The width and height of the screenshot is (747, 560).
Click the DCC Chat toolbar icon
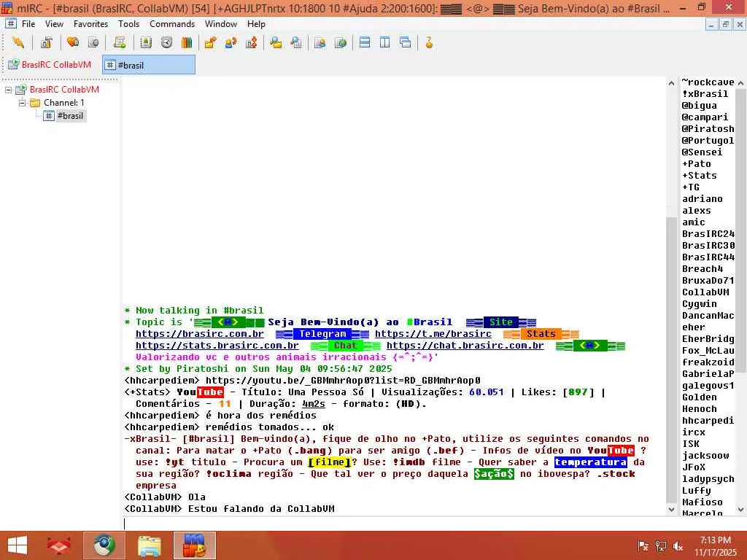231,42
